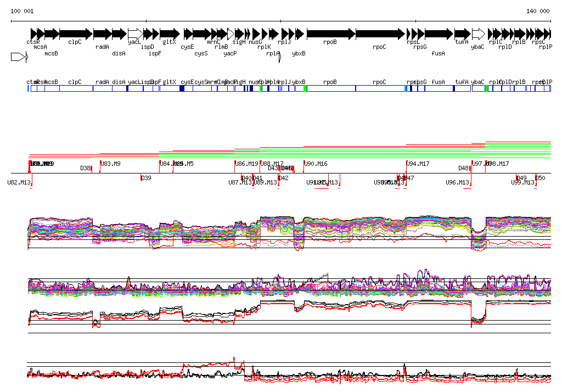Select the clpC blue annotation box
562x392 pixels.
point(76,88)
